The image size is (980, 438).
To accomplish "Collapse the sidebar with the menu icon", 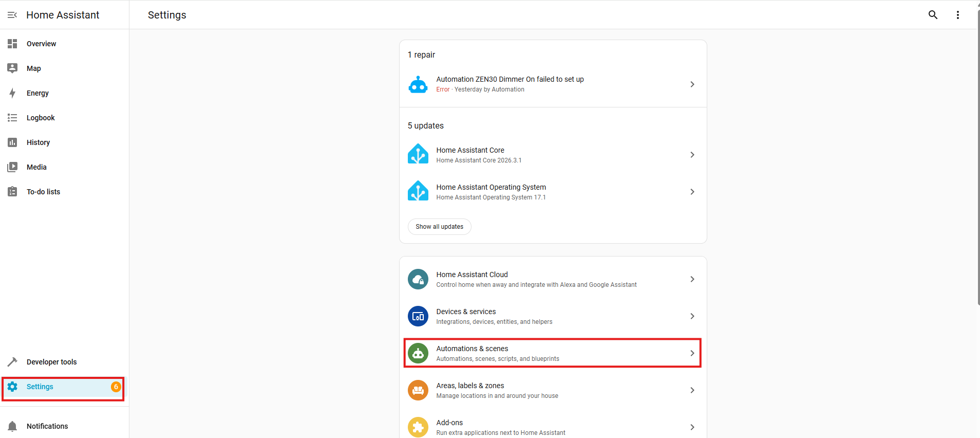I will coord(12,15).
